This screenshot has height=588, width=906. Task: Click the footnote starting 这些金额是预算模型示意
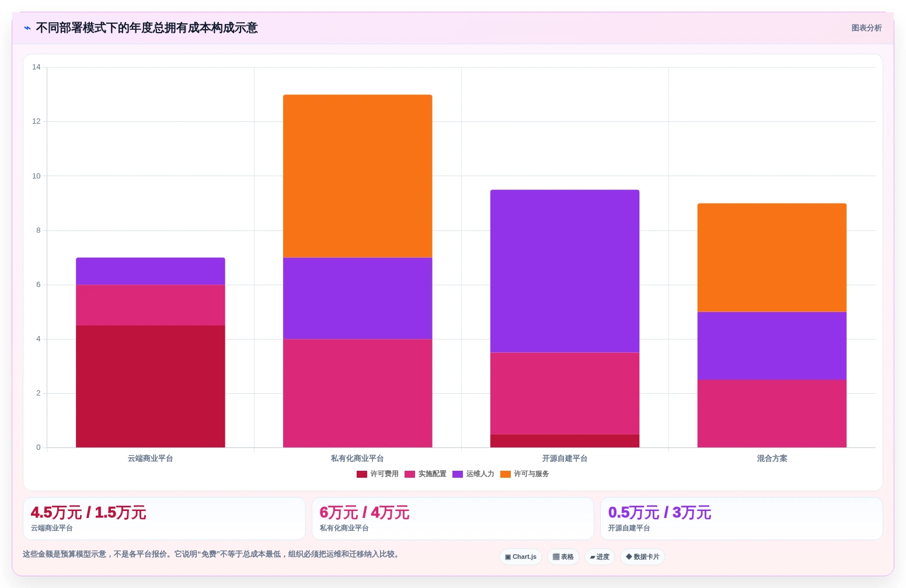(x=211, y=554)
